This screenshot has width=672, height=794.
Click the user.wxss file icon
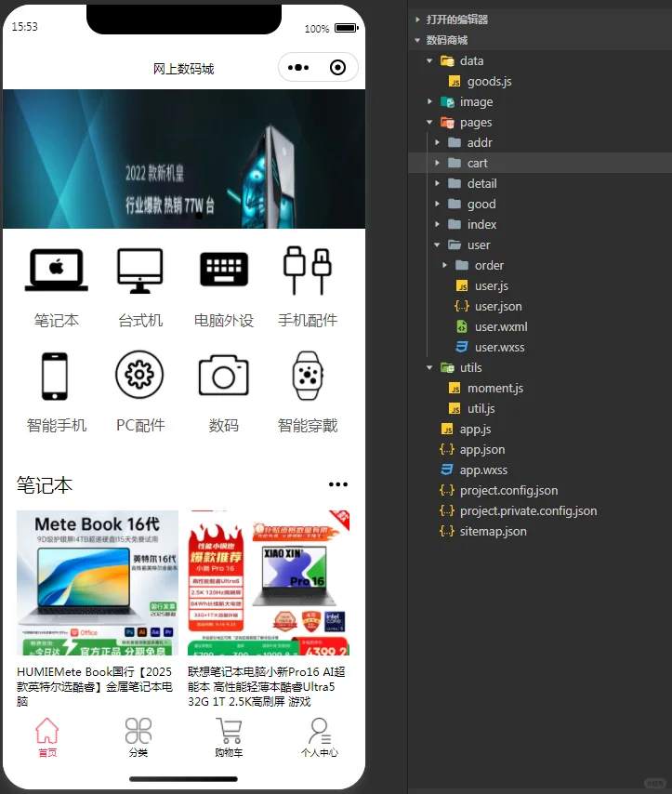[x=462, y=348]
